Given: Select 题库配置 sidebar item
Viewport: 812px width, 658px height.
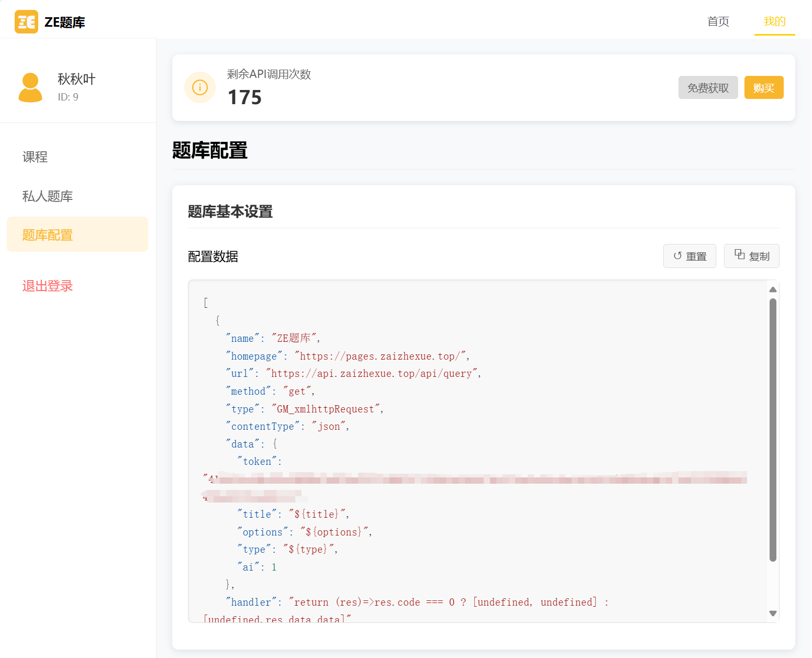Looking at the screenshot, I should coord(48,235).
